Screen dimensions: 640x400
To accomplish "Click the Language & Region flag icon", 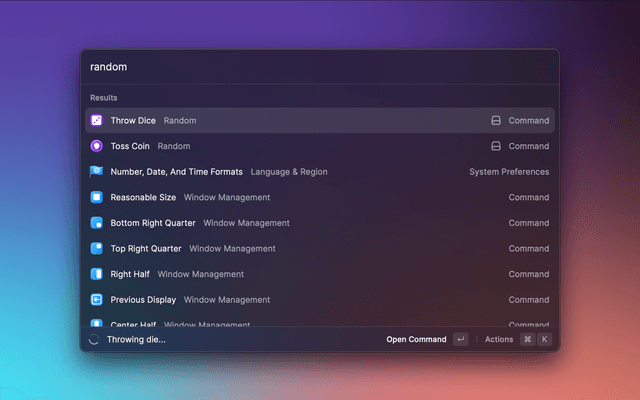I will [97, 172].
